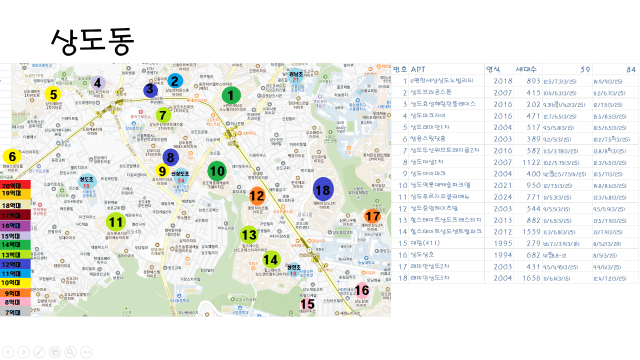Click large blue map marker 18
This screenshot has width=640, height=360.
click(x=323, y=190)
